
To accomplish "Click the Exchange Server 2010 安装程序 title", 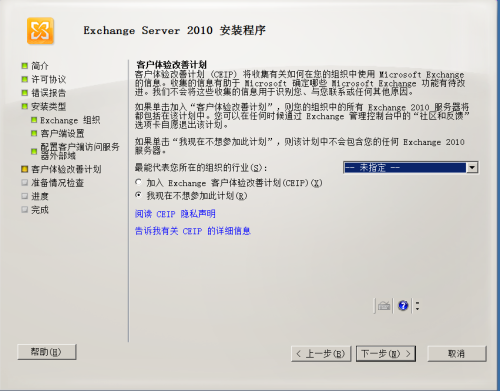I will (174, 30).
